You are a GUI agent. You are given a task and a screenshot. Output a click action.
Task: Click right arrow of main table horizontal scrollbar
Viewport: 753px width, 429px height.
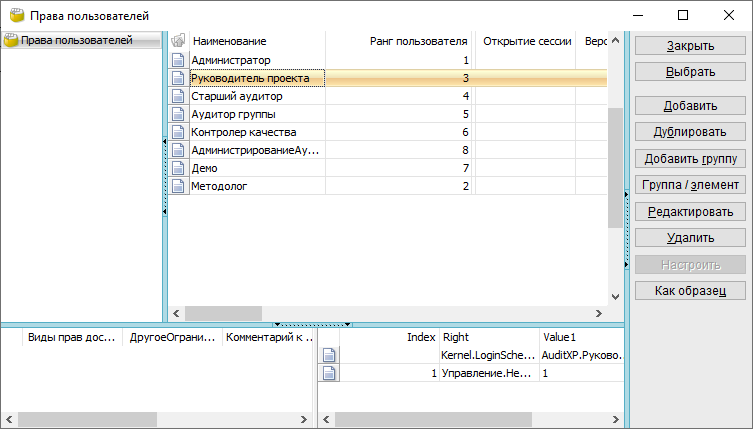click(x=598, y=314)
